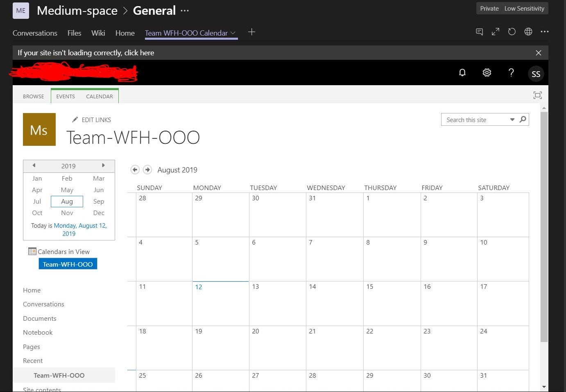The height and width of the screenshot is (392, 566).
Task: Expand the Team WFH-OOO Calendar tab chevron
Action: [233, 33]
